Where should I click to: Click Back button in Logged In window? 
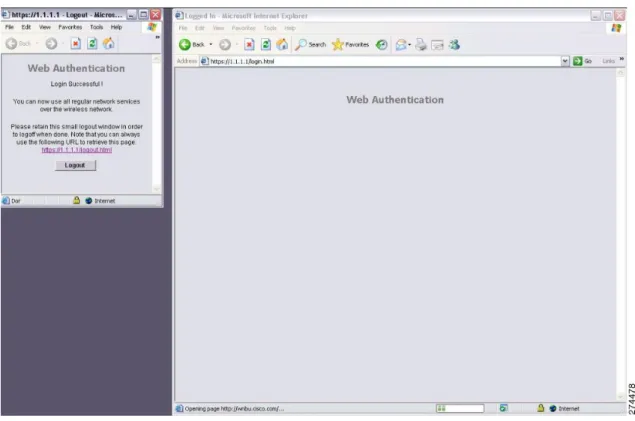click(x=192, y=45)
